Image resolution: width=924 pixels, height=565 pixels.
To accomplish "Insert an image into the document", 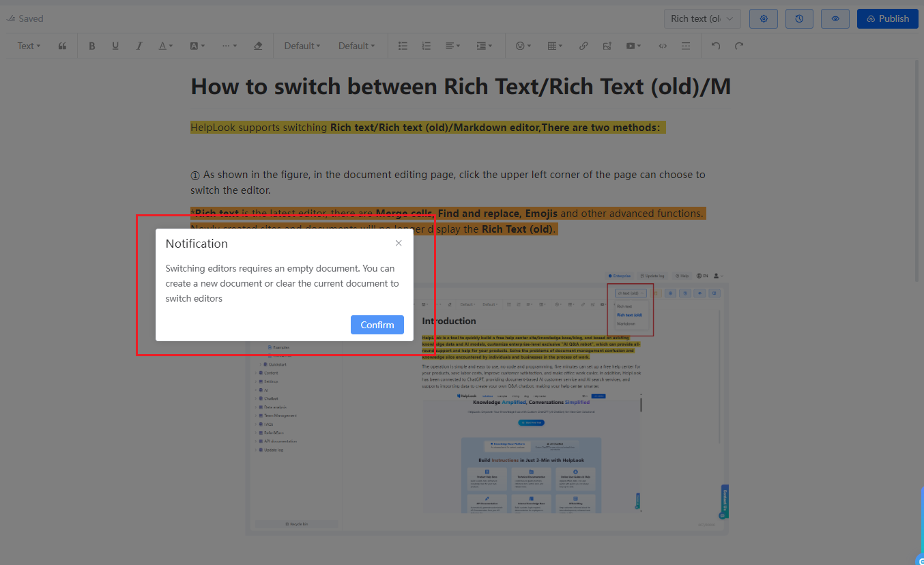I will coord(607,46).
